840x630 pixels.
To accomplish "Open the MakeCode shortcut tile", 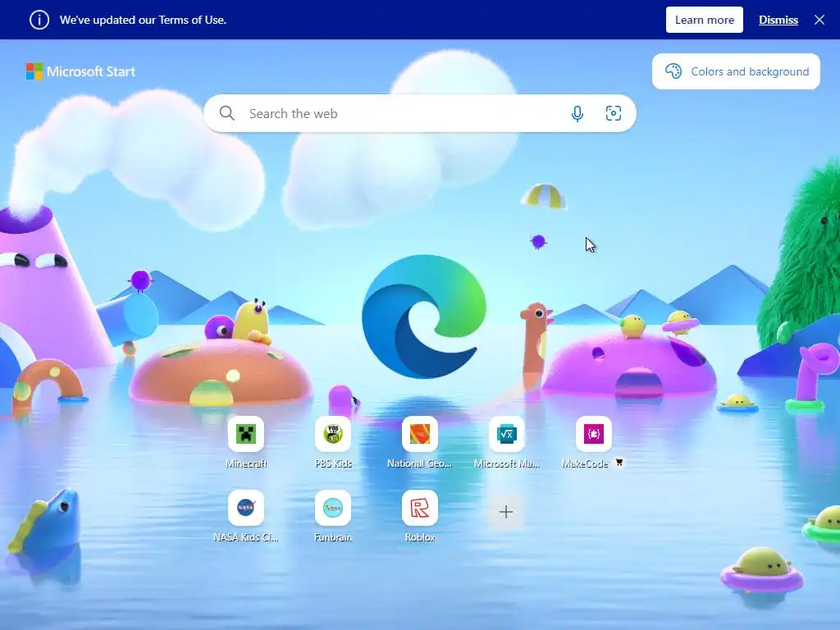I will pos(593,434).
